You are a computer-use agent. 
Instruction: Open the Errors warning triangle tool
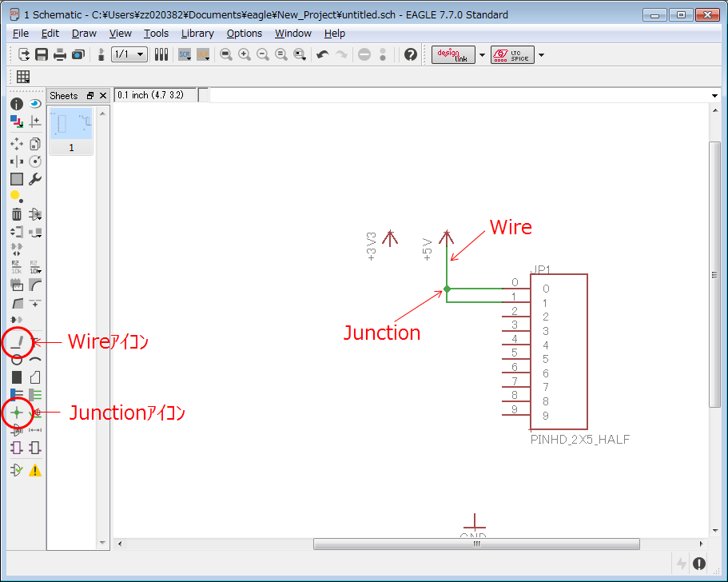(x=35, y=470)
